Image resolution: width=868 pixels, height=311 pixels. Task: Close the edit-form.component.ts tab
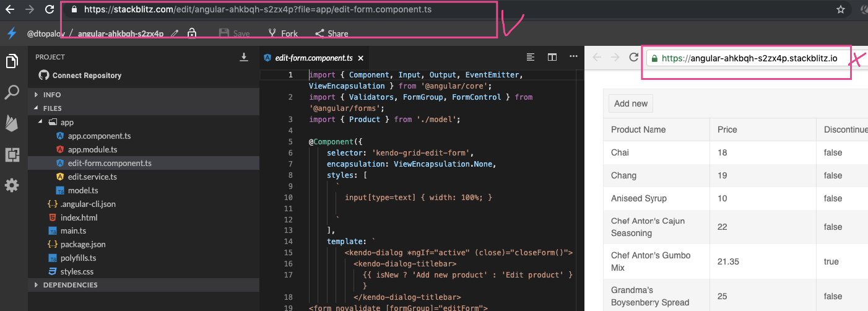361,58
